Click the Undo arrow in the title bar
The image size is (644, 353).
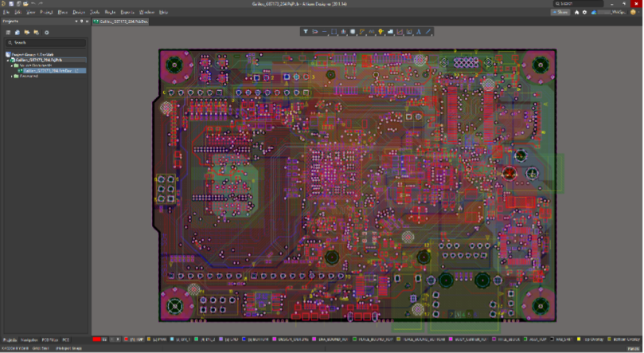point(33,4)
